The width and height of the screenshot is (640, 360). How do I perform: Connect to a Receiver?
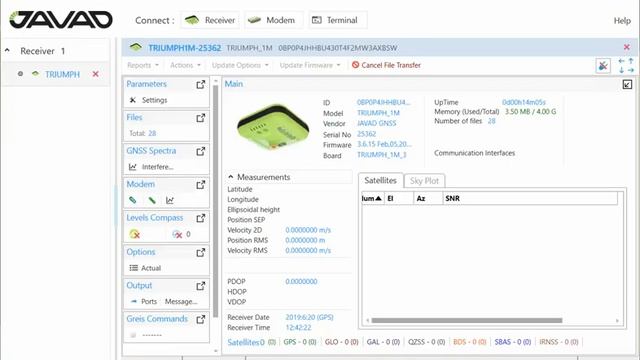(x=210, y=20)
